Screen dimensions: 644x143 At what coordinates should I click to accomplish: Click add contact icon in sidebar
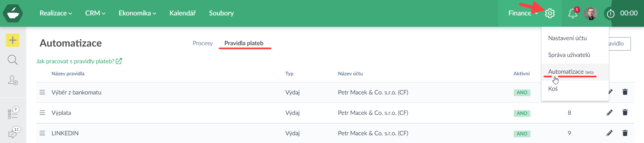(13, 80)
